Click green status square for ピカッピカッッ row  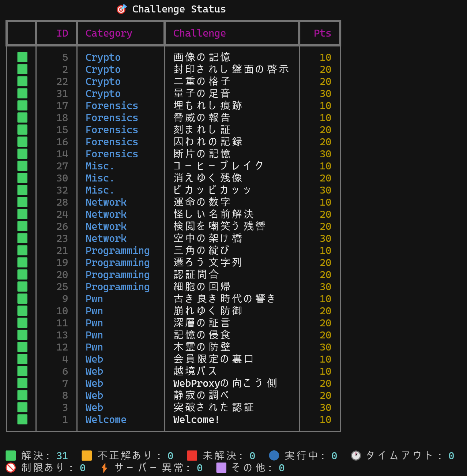point(22,190)
